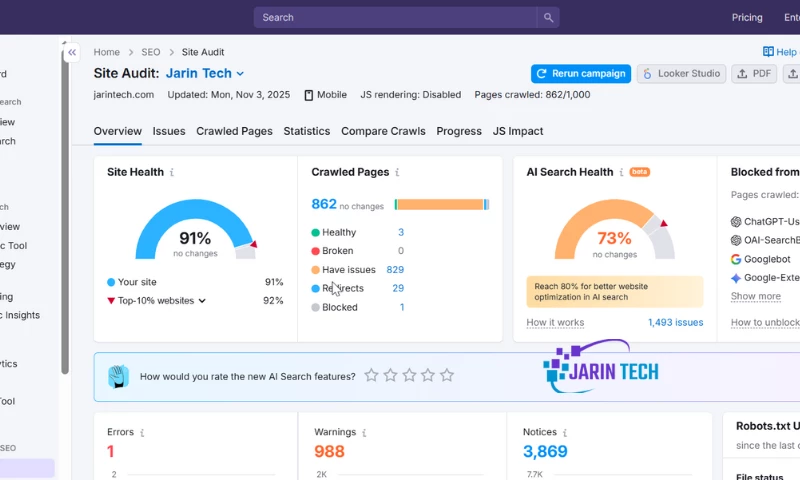Click the Errors info icon
The height and width of the screenshot is (480, 800).
(142, 433)
